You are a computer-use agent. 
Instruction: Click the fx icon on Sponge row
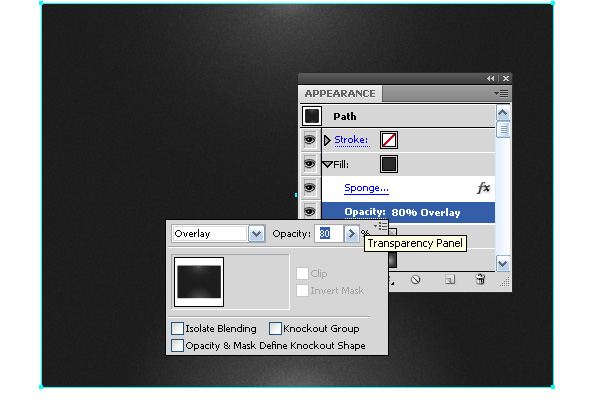483,188
